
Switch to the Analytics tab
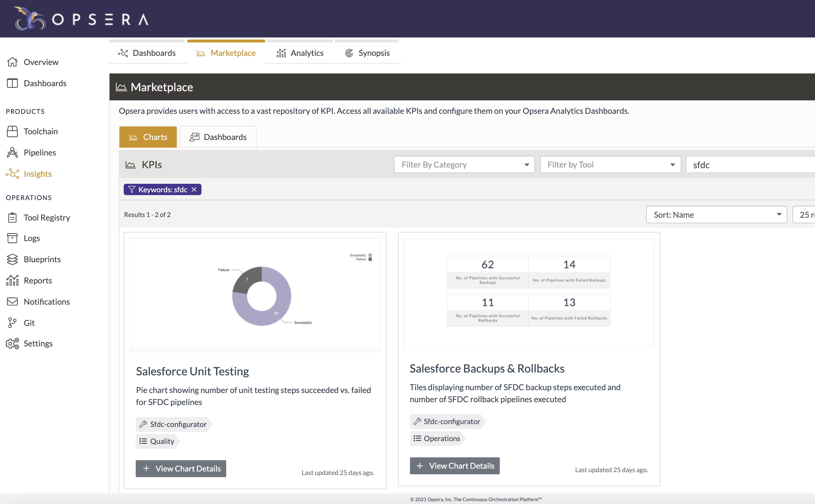pyautogui.click(x=300, y=53)
